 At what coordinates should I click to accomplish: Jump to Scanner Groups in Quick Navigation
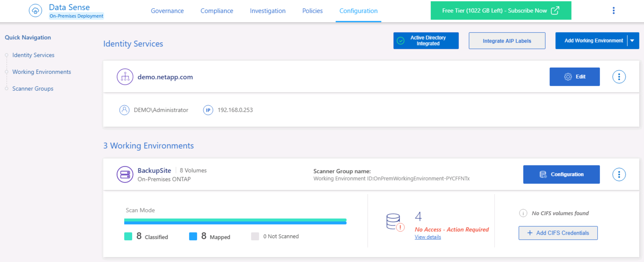(x=33, y=89)
